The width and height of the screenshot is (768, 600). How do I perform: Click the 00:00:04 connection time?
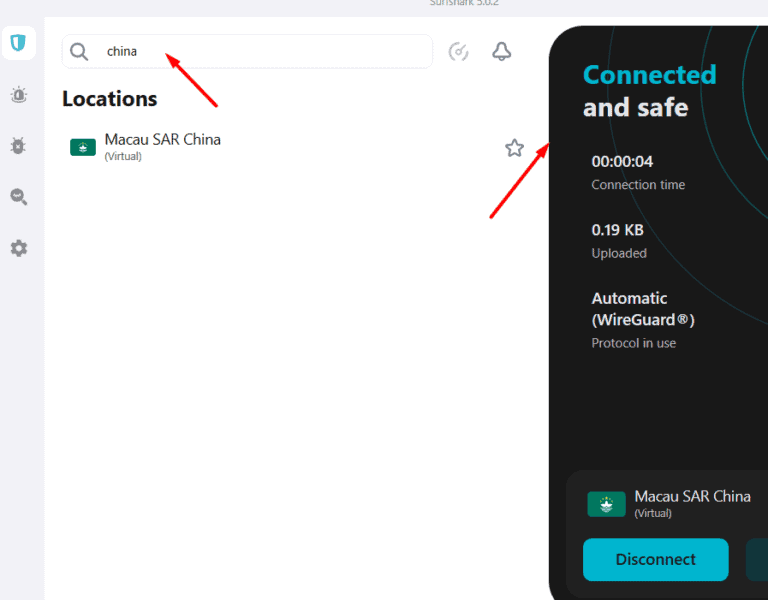click(622, 161)
